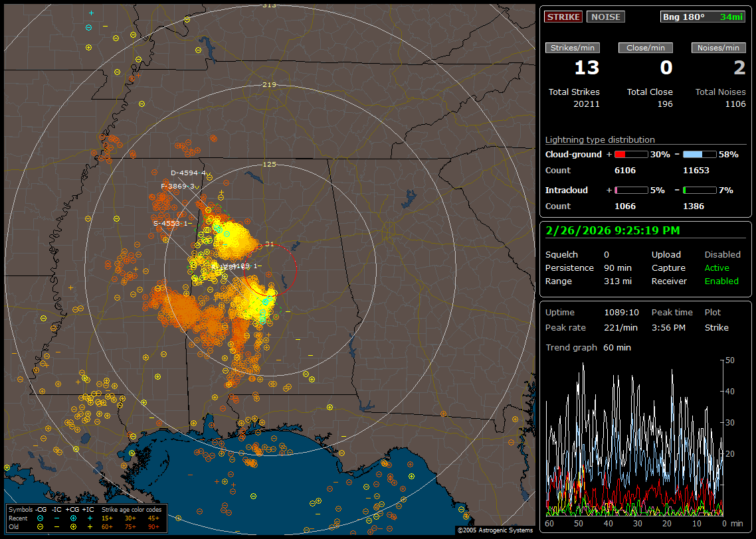Click the blue negative cloud-ground percentage bar
Screen dimensions: 756x539
[x=700, y=154]
